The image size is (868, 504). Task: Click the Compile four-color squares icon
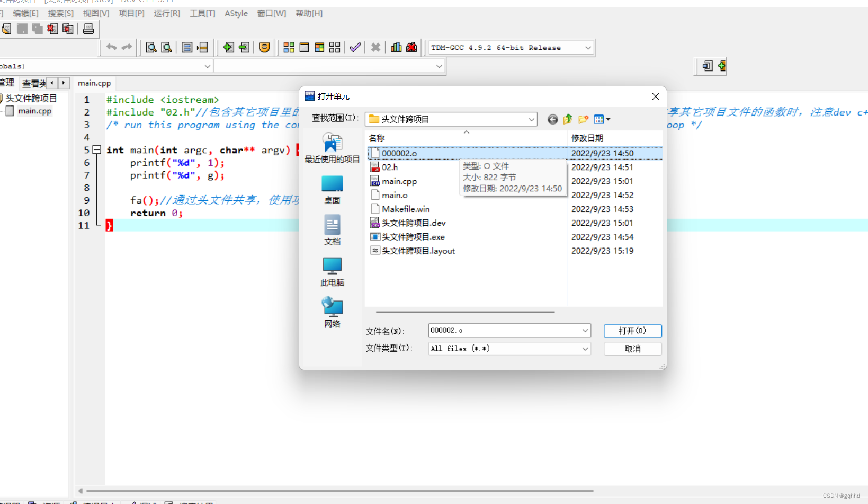coord(289,47)
